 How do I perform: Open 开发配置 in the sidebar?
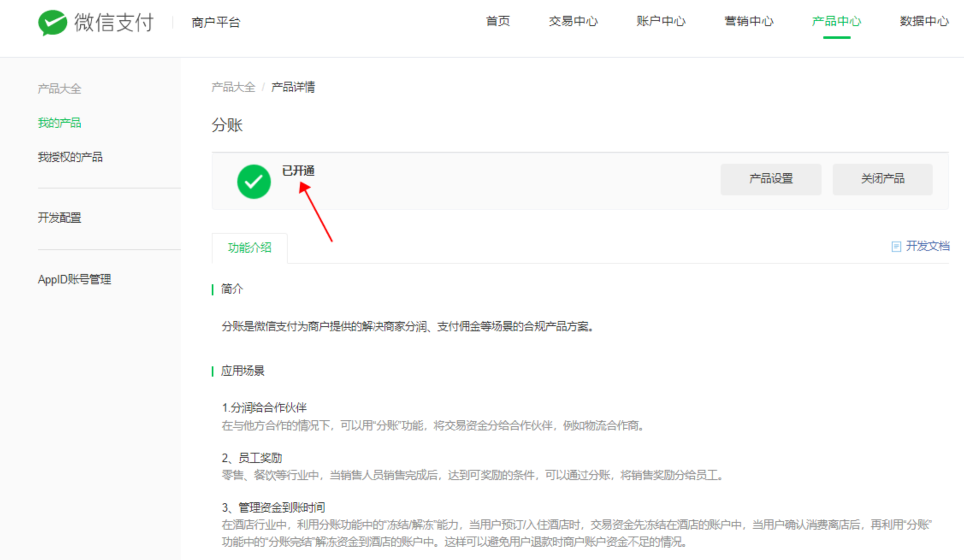tap(59, 218)
